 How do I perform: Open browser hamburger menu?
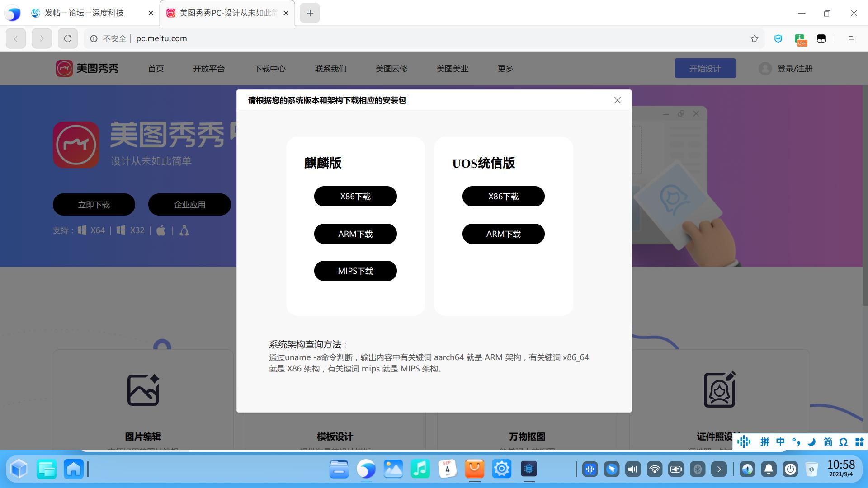[851, 39]
